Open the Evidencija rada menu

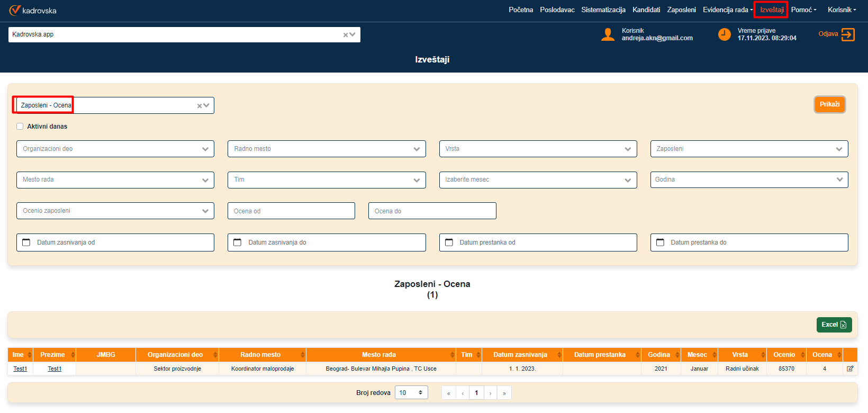coord(727,10)
